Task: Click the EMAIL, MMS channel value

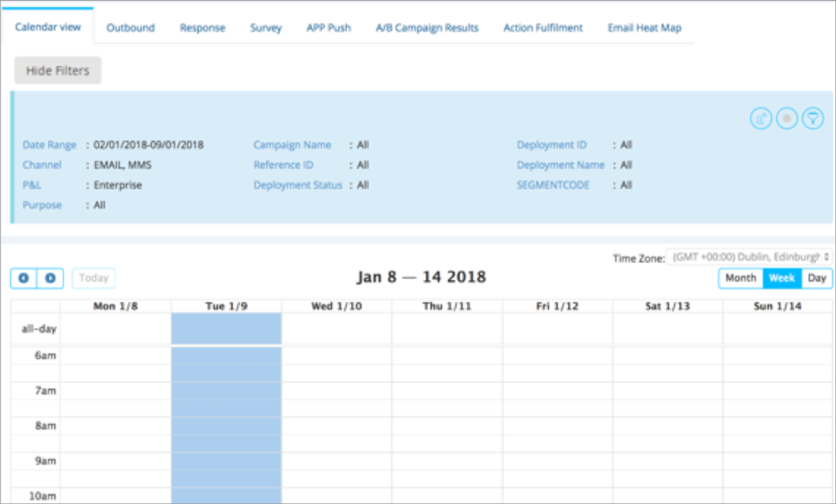Action: click(x=123, y=165)
